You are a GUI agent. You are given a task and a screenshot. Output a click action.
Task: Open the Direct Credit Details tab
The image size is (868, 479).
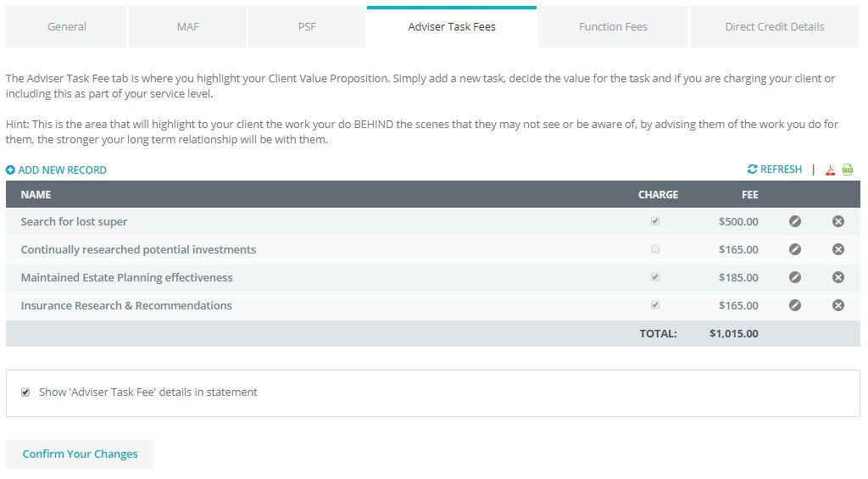[x=775, y=26]
